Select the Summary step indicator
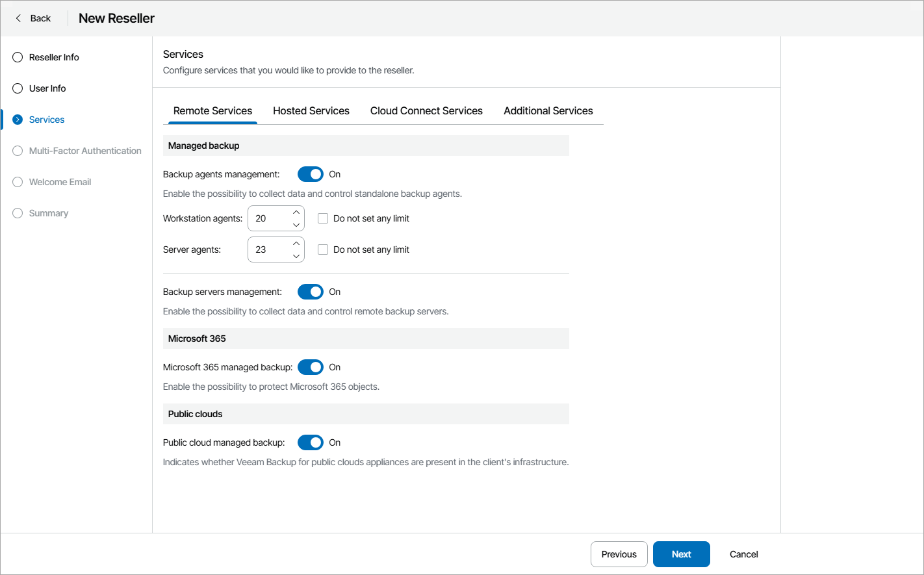The width and height of the screenshot is (924, 575). pyautogui.click(x=17, y=213)
